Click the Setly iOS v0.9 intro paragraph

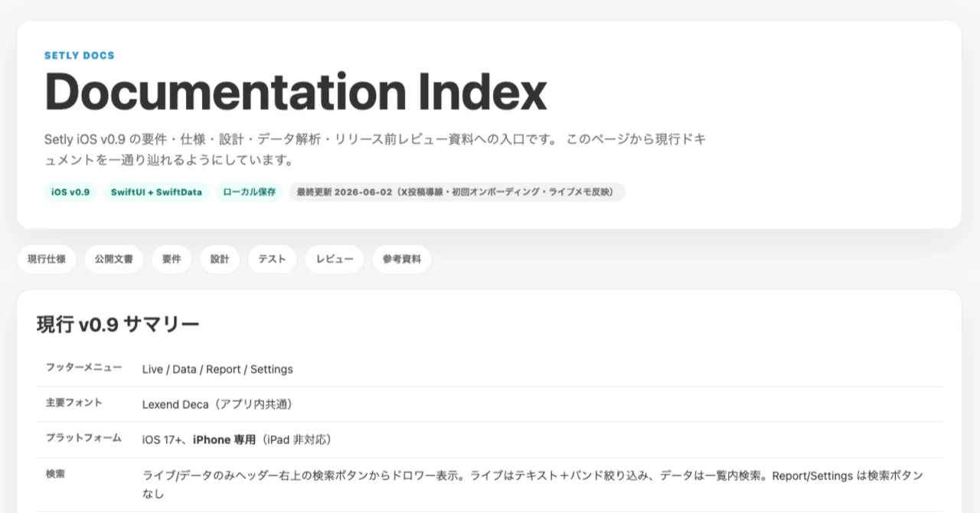click(x=375, y=150)
